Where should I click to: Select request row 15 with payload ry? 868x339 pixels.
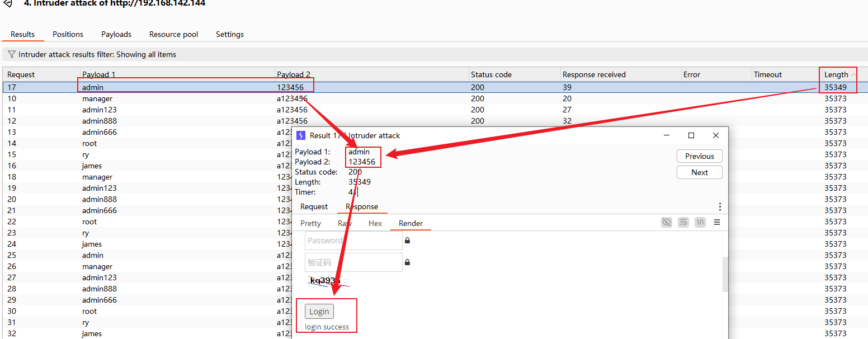pos(148,154)
